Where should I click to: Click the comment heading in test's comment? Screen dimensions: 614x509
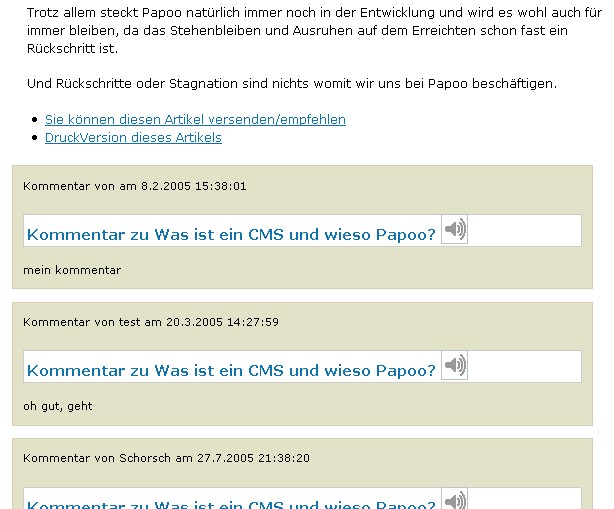tap(231, 370)
